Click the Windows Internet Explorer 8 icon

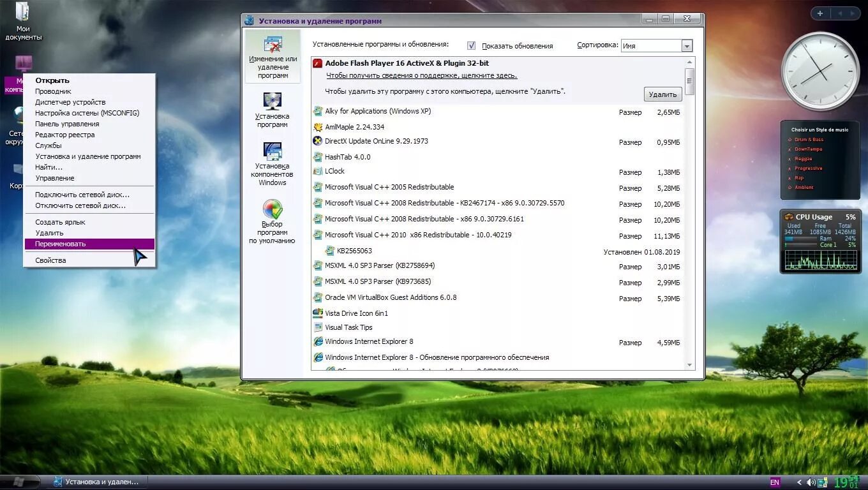click(318, 341)
